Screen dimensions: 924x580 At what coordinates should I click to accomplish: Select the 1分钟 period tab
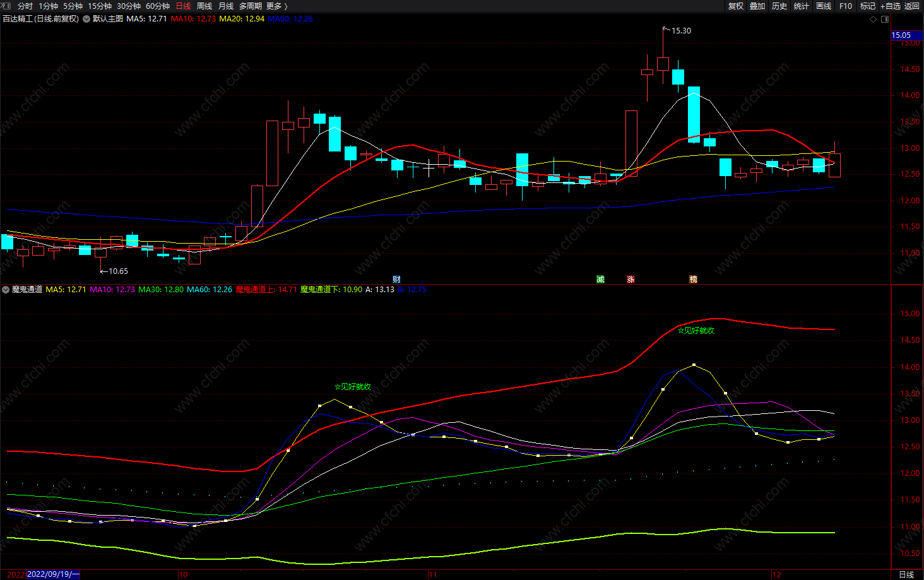[x=48, y=6]
